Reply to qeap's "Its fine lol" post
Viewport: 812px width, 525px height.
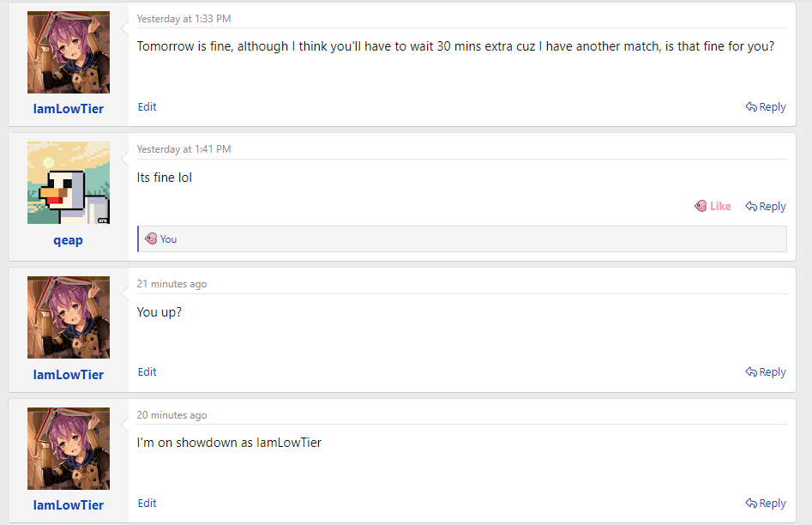coord(766,207)
